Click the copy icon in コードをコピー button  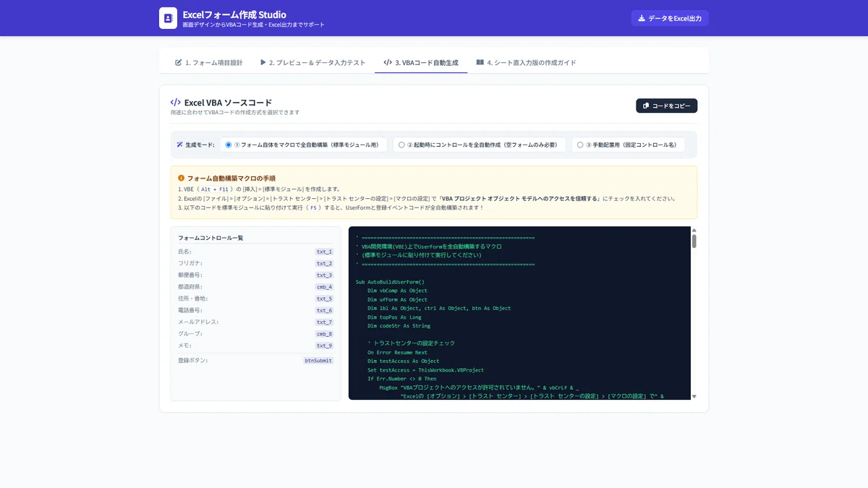pos(646,106)
